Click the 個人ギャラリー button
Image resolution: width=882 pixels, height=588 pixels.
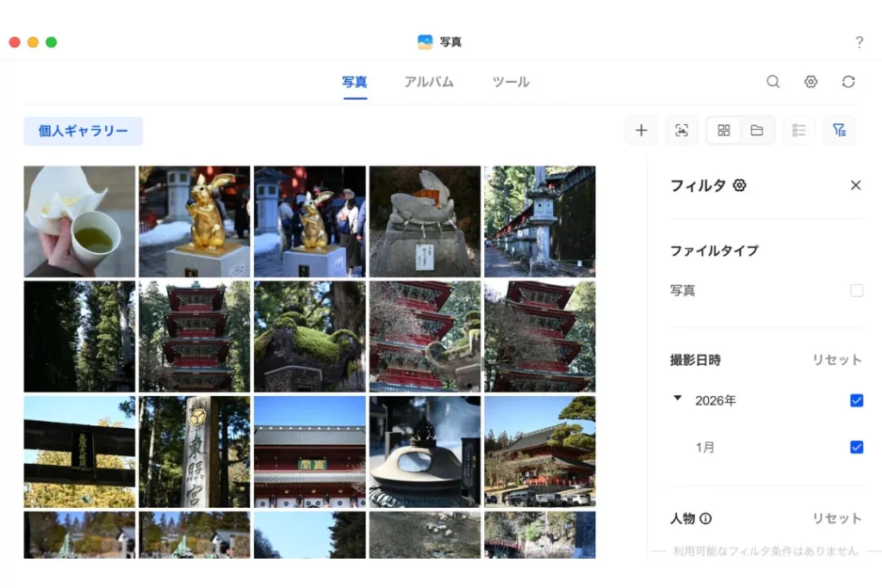(x=83, y=131)
